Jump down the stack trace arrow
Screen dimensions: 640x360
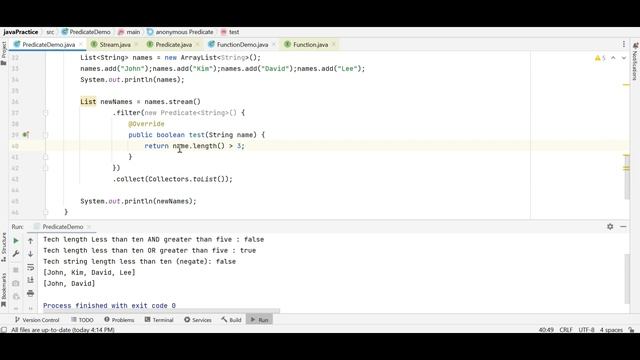[x=31, y=254]
